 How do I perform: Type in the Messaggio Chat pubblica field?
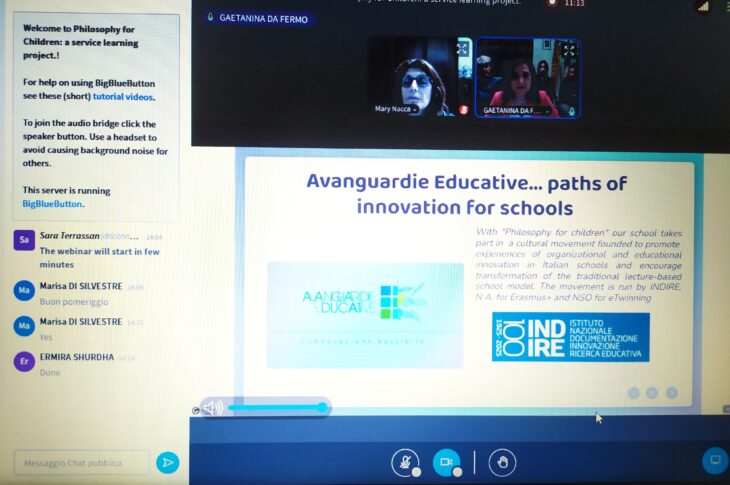point(82,462)
